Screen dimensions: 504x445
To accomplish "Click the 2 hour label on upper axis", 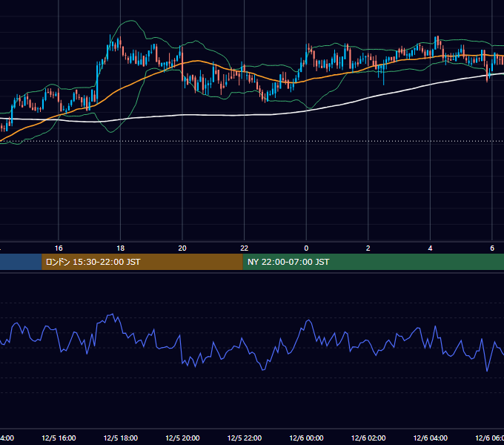I will (368, 248).
